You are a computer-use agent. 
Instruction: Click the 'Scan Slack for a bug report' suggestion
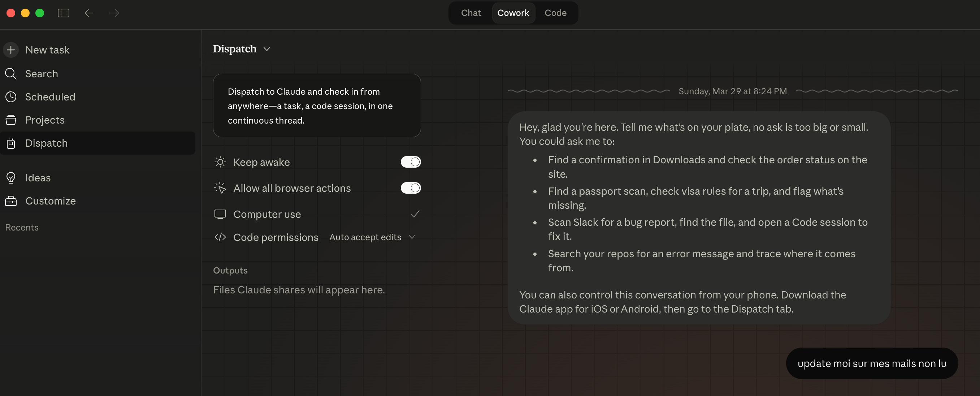click(708, 229)
